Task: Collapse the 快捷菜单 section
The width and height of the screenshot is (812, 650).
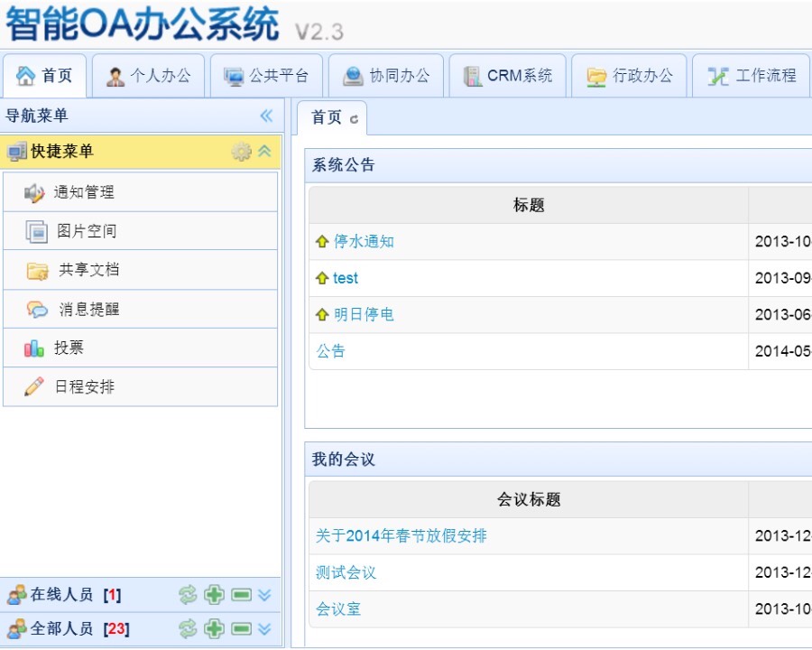Action: (x=264, y=152)
